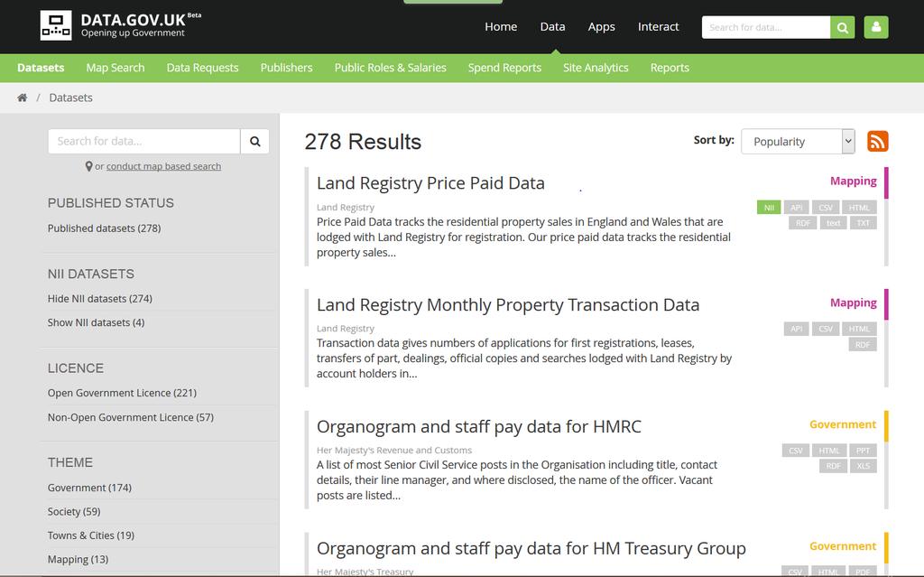924x577 pixels.
Task: Follow the conduct map based search link
Action: [x=164, y=166]
